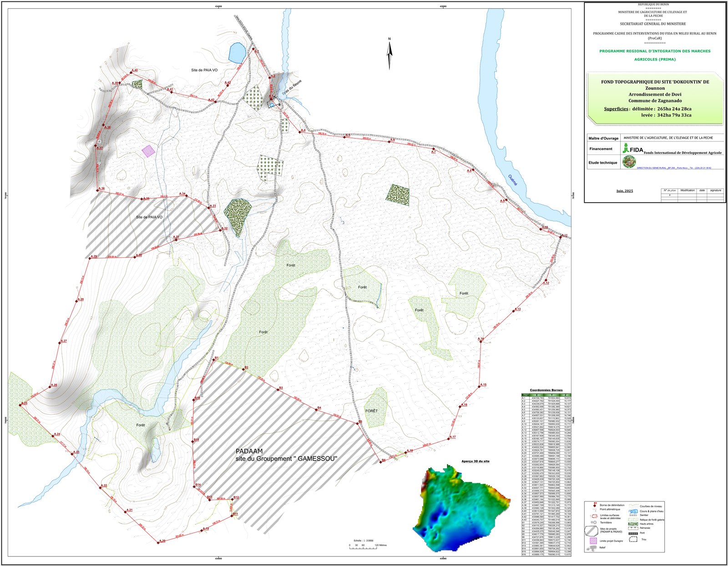Click the Termitière circles legend symbol

click(x=593, y=522)
